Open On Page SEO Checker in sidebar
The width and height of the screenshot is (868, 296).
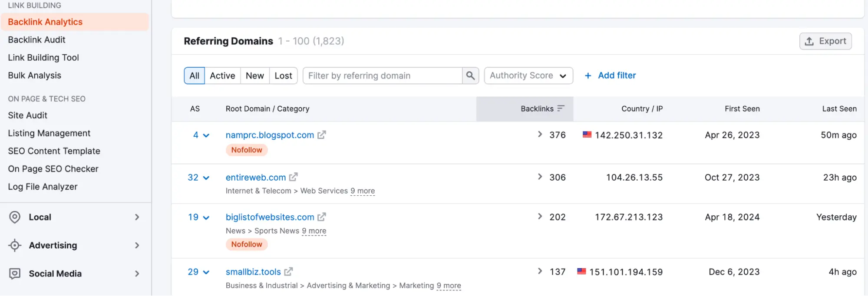click(x=53, y=168)
